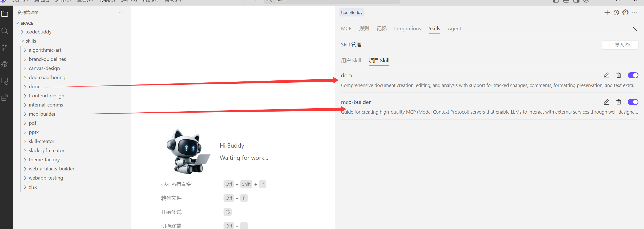Screen dimensions: 644x229
Task: Collapse the skills folder
Action: click(22, 41)
